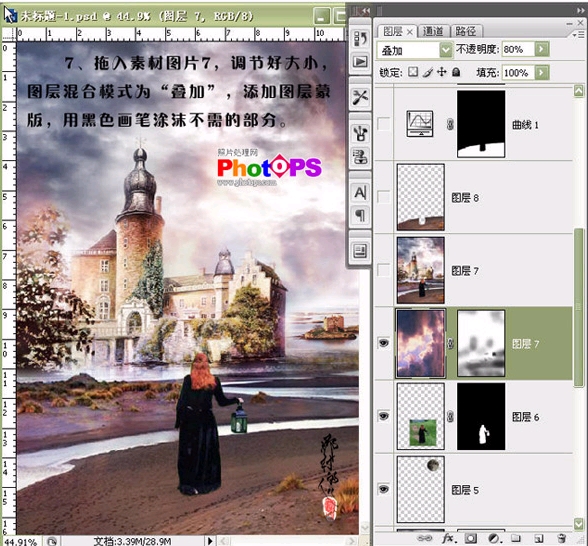Open the Brushes panel icon in the dock
Screen dimensions: 588x546
pos(360,133)
